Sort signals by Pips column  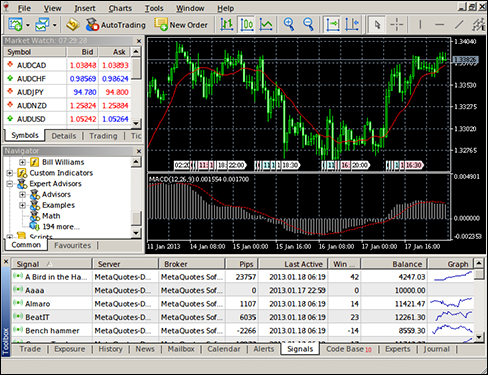point(241,264)
